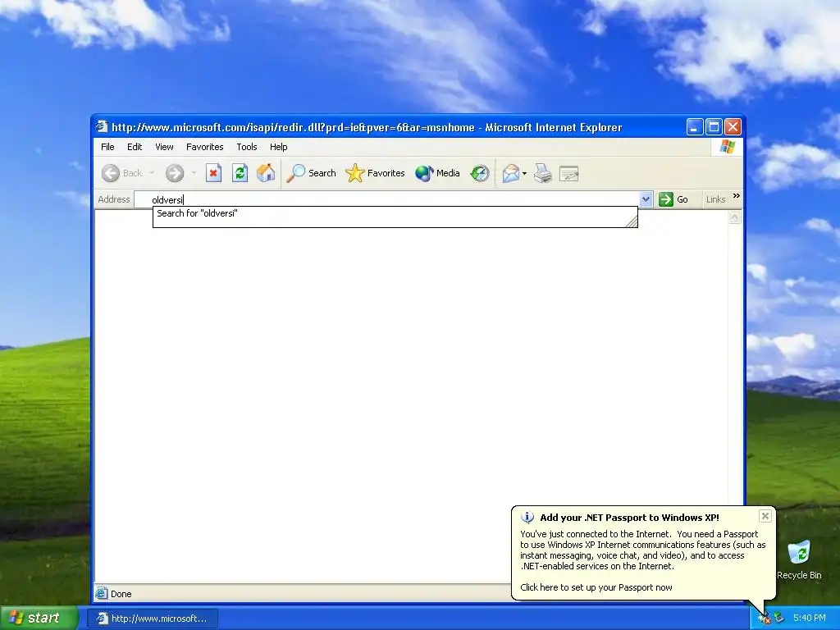Open the View menu
The height and width of the screenshot is (630, 840).
click(x=164, y=147)
